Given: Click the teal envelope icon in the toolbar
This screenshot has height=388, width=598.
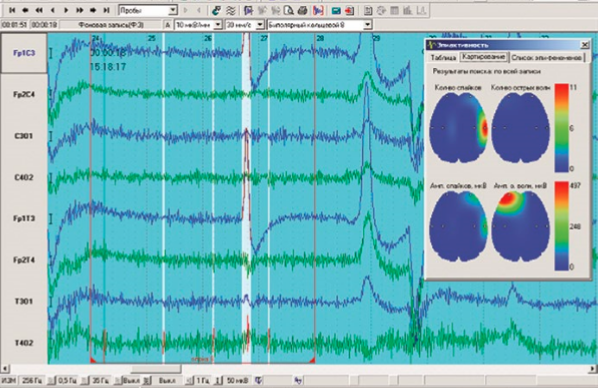Looking at the screenshot, I should pos(336,10).
